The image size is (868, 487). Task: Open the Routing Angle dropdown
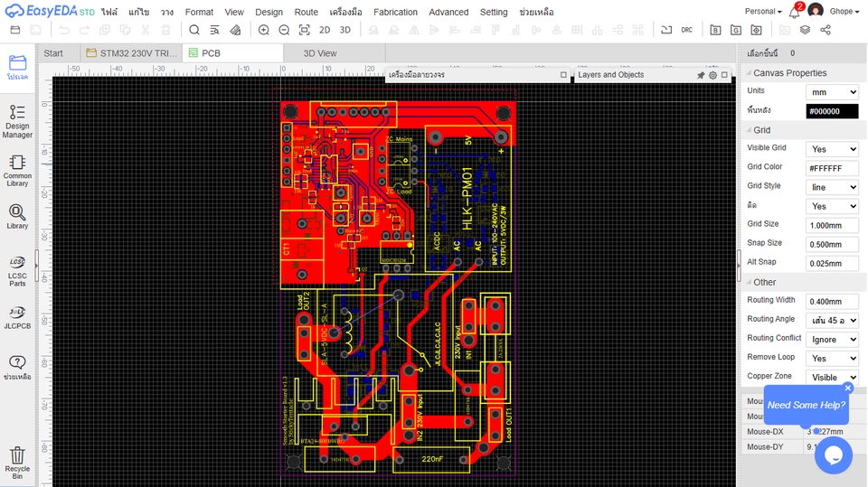tap(832, 320)
